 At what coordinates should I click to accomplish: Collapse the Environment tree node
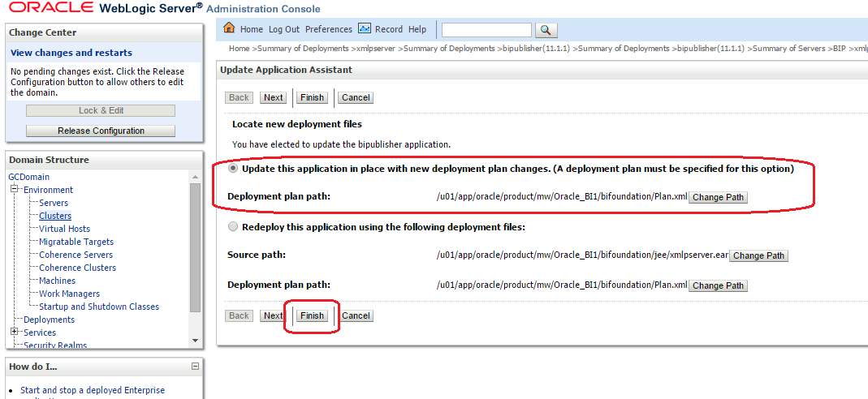[15, 189]
